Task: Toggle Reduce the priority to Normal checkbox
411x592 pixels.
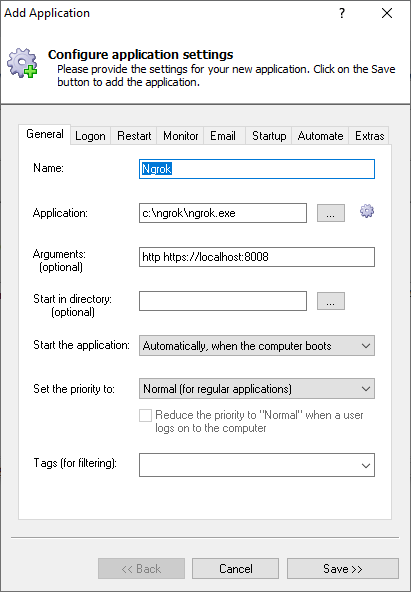Action: click(145, 415)
